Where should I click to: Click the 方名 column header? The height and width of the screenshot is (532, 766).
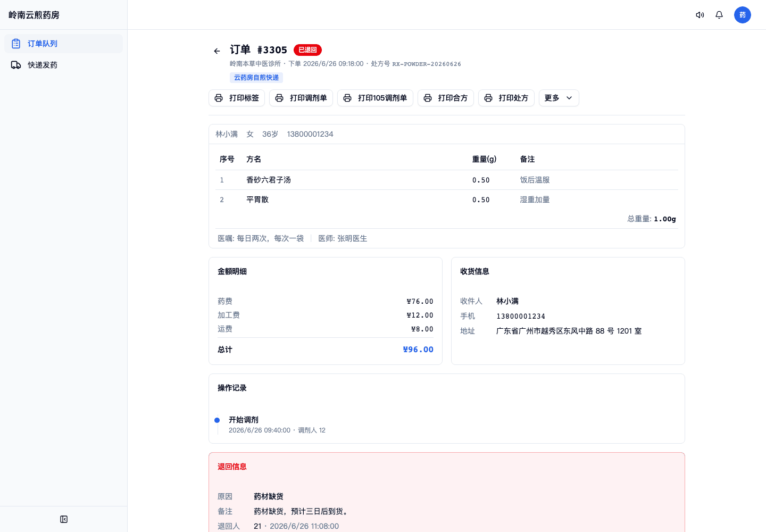tap(254, 159)
